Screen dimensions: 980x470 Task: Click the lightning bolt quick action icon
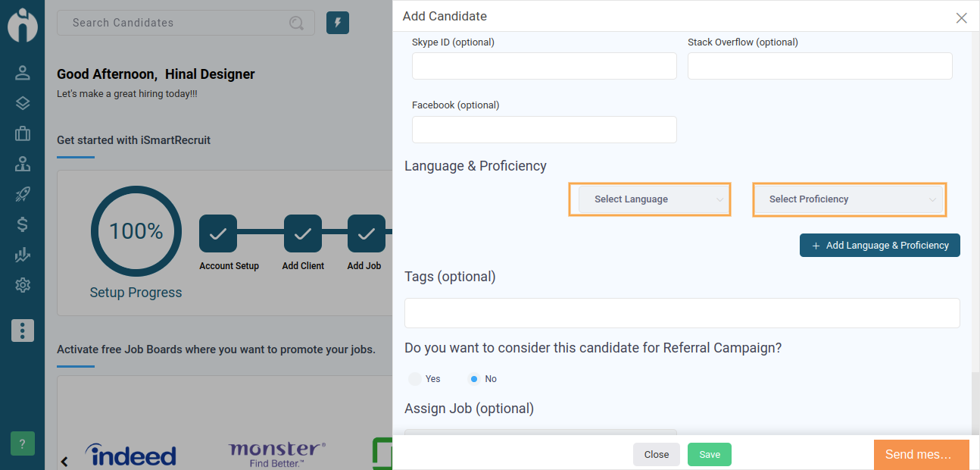[338, 23]
